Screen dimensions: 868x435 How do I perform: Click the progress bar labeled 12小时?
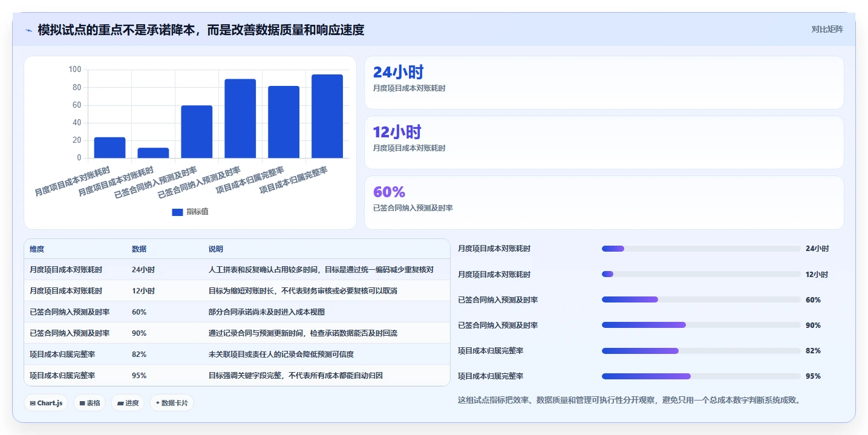[x=701, y=274]
